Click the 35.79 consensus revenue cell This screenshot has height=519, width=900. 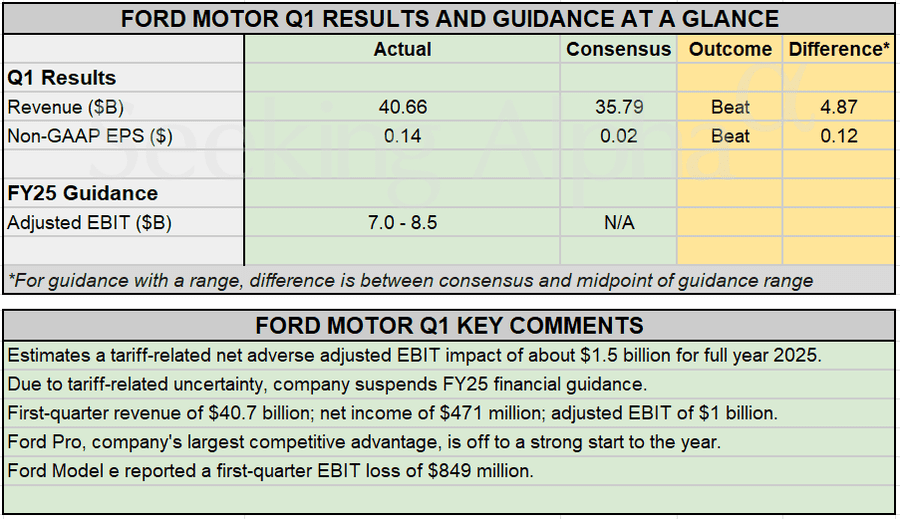(x=618, y=107)
